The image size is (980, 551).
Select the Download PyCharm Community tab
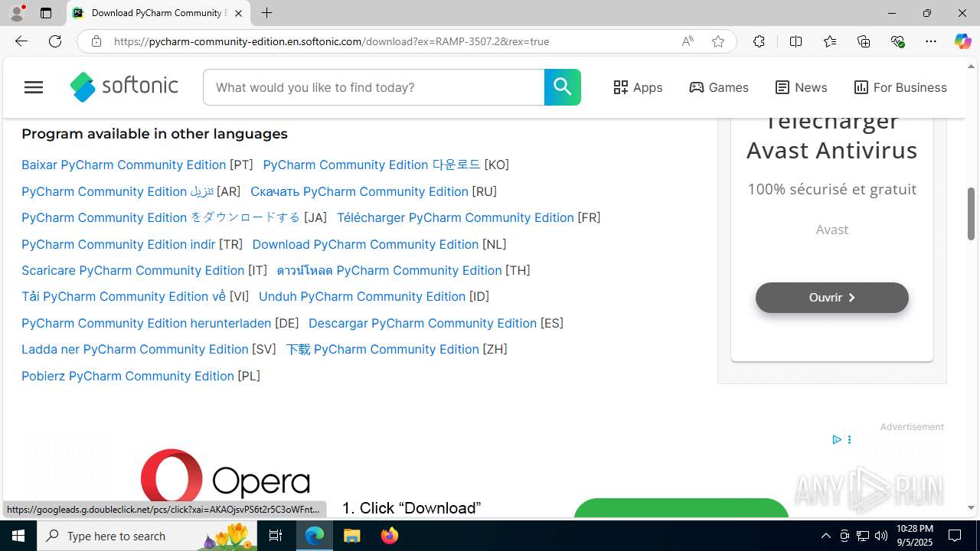click(x=158, y=13)
